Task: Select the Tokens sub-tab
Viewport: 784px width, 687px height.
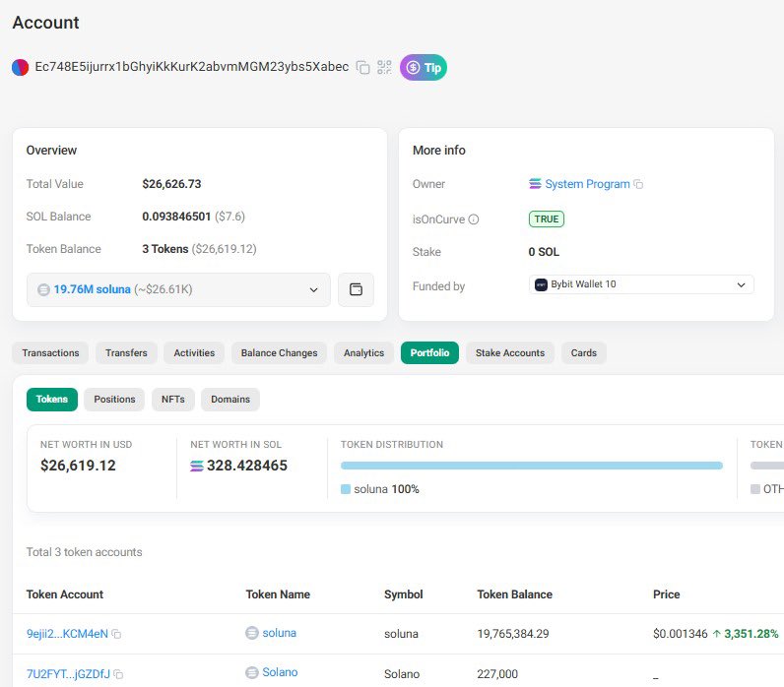Action: (52, 400)
